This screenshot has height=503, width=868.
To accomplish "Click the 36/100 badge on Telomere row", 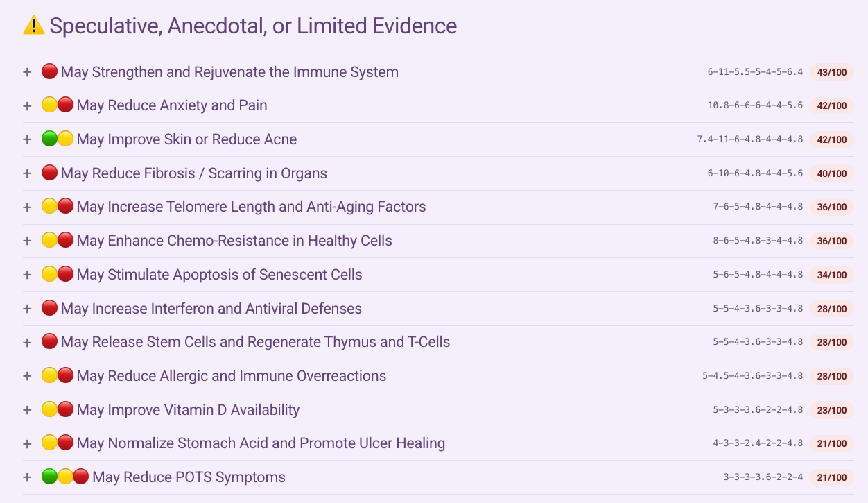I will (832, 207).
